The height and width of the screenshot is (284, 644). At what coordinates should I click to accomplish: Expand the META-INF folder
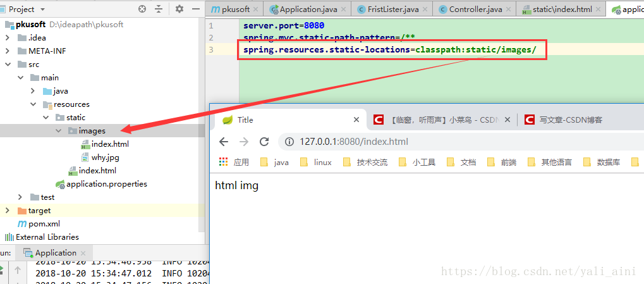(8, 51)
